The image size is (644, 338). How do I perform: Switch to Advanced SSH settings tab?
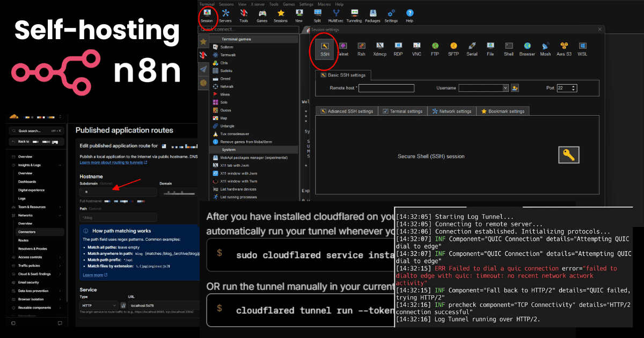[347, 111]
